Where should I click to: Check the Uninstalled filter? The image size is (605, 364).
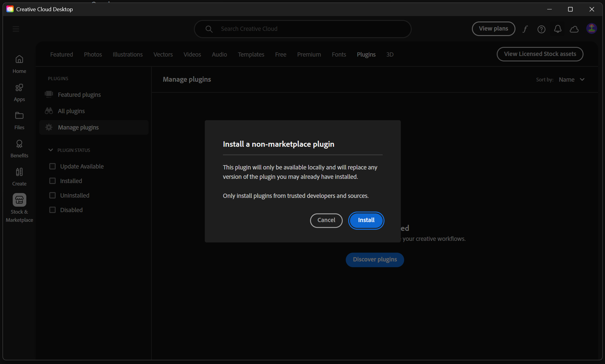click(52, 195)
